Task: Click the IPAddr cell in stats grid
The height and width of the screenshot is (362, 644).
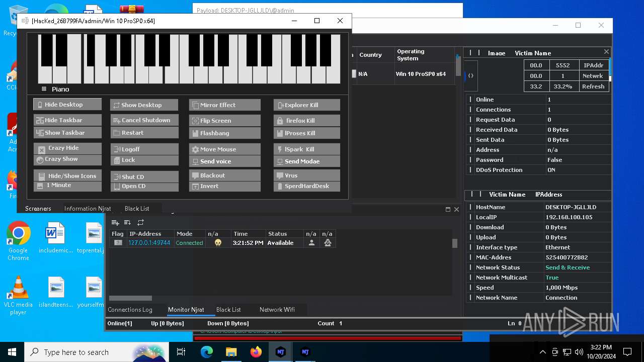Action: coord(593,65)
